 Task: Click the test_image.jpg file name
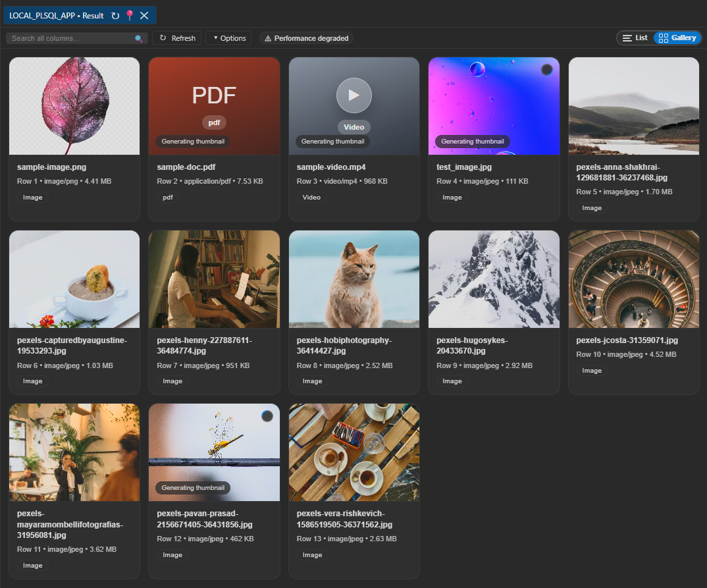pyautogui.click(x=464, y=167)
